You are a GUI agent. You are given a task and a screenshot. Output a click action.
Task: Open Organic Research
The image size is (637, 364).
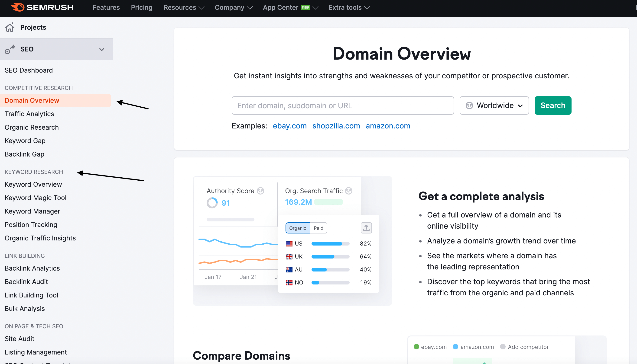pos(32,127)
